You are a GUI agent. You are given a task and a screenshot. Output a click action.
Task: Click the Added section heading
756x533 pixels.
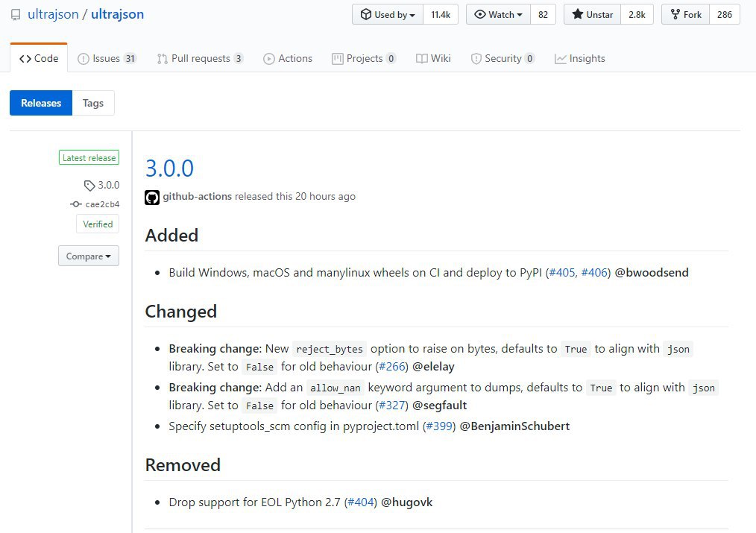tap(171, 235)
